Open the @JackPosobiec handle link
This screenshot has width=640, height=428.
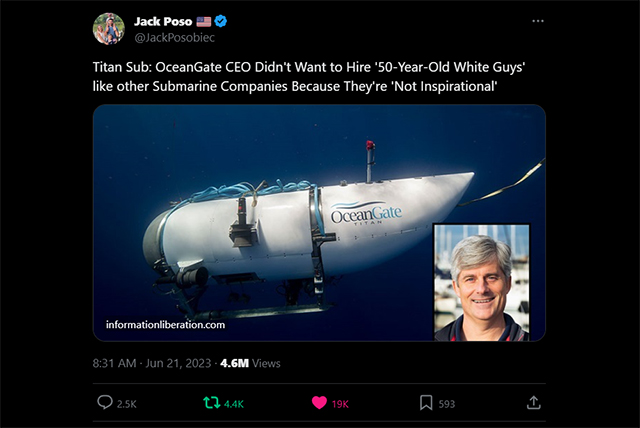click(175, 38)
